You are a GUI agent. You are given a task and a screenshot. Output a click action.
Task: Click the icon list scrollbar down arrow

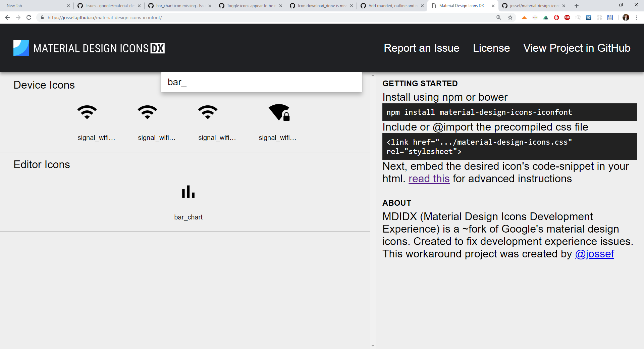coord(373,346)
